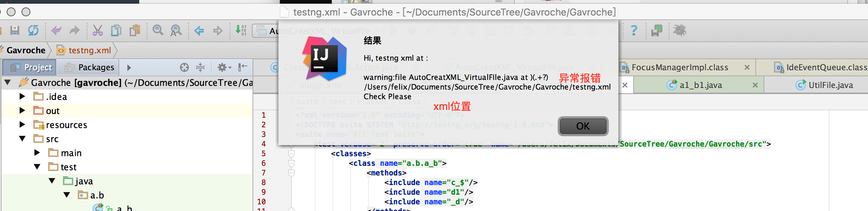
Task: Click the <classes> tag on line 5
Action: pyautogui.click(x=351, y=154)
